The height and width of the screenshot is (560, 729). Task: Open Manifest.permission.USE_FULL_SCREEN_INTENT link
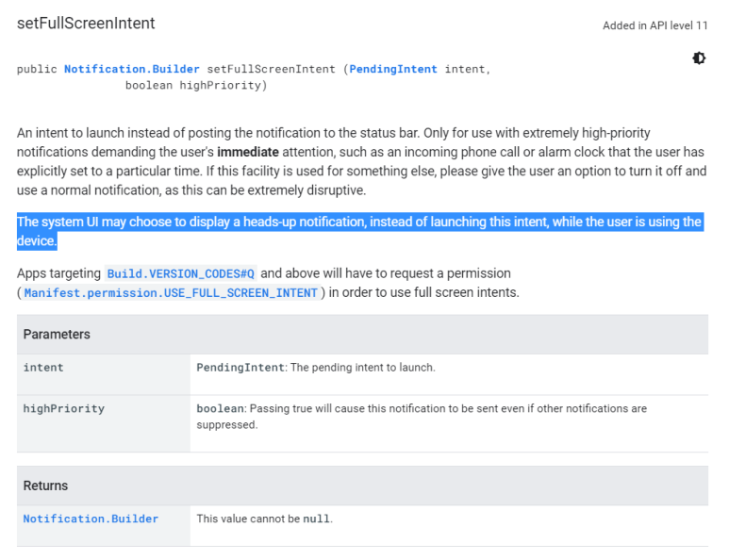pos(171,293)
